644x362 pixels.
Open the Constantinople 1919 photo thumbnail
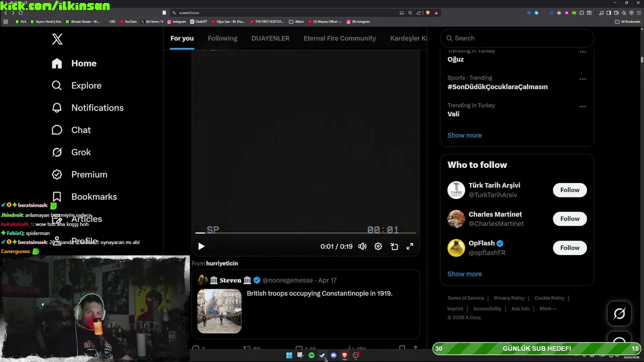(219, 311)
